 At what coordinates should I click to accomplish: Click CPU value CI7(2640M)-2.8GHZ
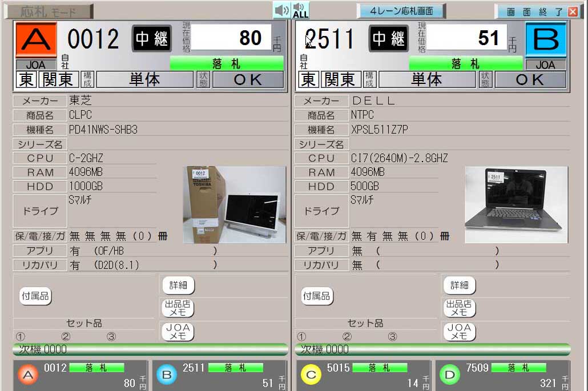click(x=400, y=158)
